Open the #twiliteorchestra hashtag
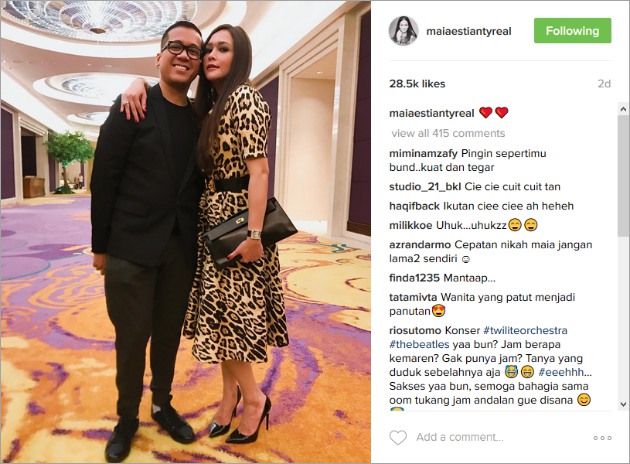This screenshot has width=630, height=464. tap(525, 331)
